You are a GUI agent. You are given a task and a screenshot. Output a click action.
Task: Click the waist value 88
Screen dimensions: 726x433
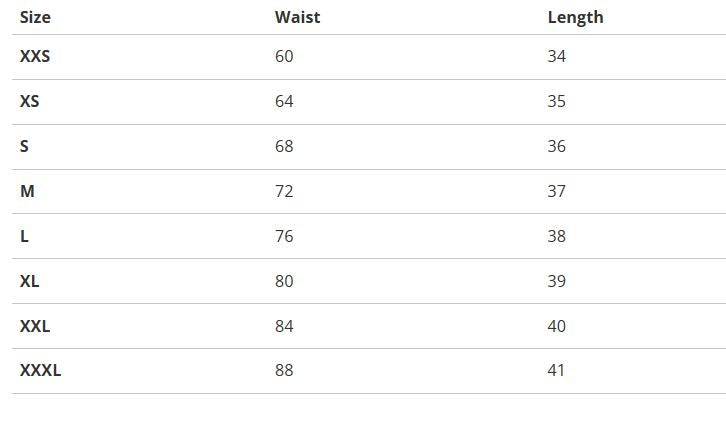tap(284, 371)
